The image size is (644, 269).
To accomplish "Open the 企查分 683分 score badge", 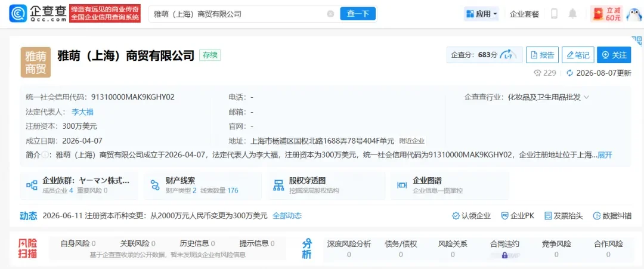I will pyautogui.click(x=485, y=55).
